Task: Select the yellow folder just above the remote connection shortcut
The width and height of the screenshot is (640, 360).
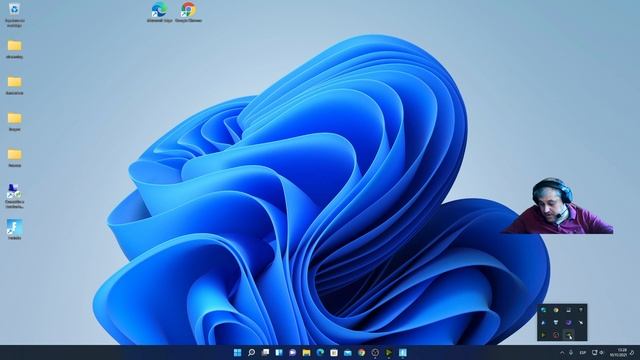Action: (15, 158)
